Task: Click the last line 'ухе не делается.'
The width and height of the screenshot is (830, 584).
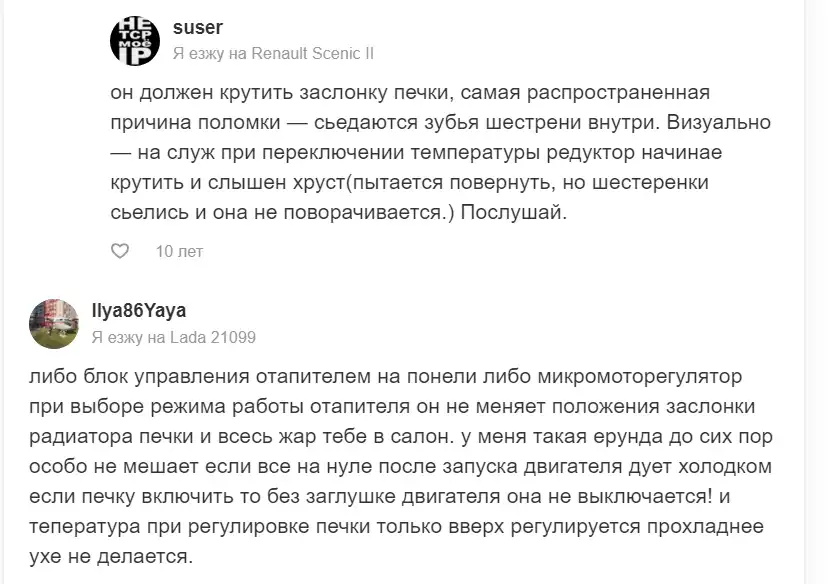Action: (111, 556)
